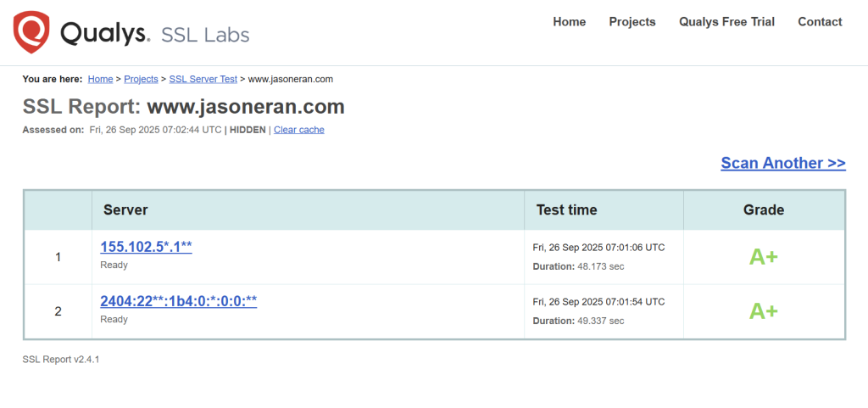Follow the SSL Server Test breadcrumb link
Viewport: 868px width, 408px height.
click(x=203, y=79)
